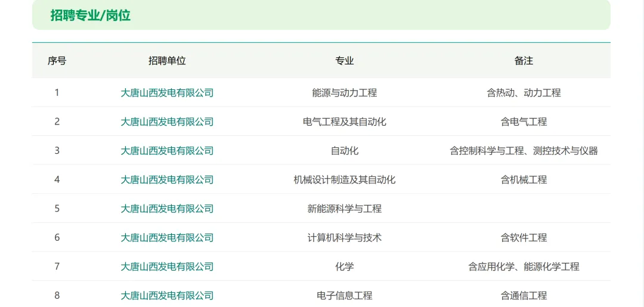Click sequence number 2 cell
The width and height of the screenshot is (644, 307).
(57, 122)
